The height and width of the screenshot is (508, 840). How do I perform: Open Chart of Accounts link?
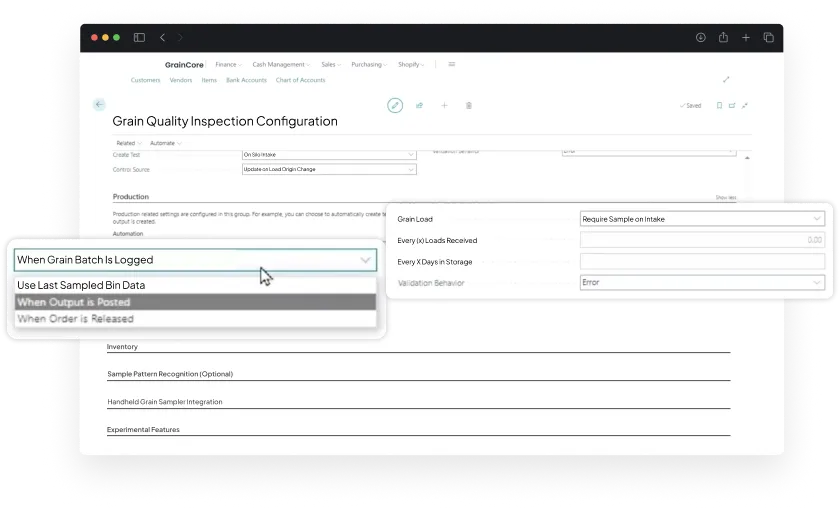[299, 80]
